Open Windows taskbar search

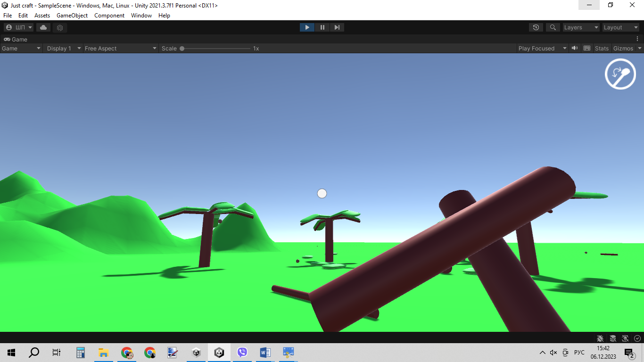tap(34, 353)
